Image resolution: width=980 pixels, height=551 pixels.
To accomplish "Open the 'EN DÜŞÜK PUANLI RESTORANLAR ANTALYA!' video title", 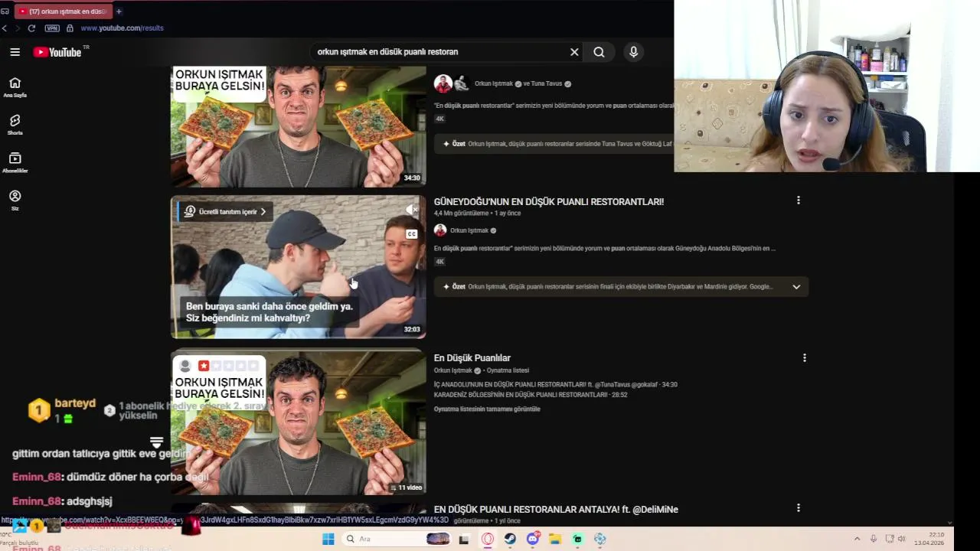I will click(x=556, y=510).
